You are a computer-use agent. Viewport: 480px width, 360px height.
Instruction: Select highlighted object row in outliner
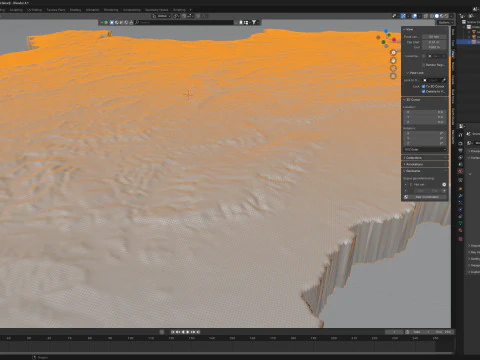click(x=468, y=42)
